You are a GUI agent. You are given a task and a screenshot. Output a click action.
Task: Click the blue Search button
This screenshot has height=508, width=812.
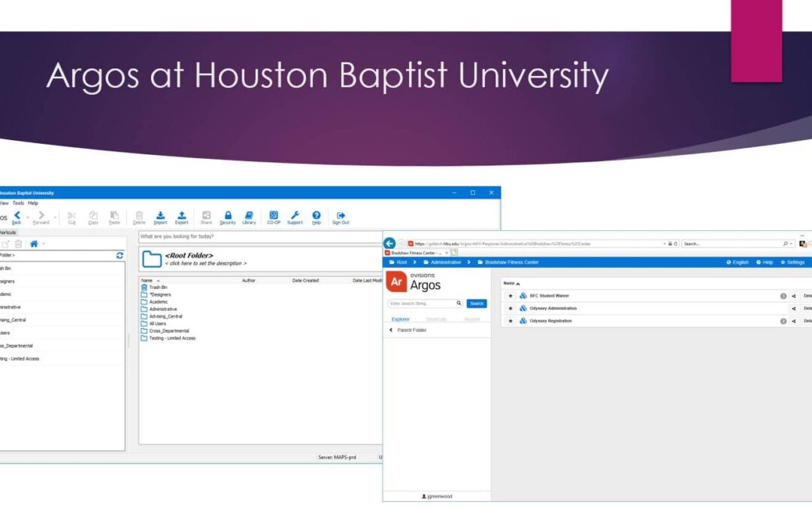[477, 304]
